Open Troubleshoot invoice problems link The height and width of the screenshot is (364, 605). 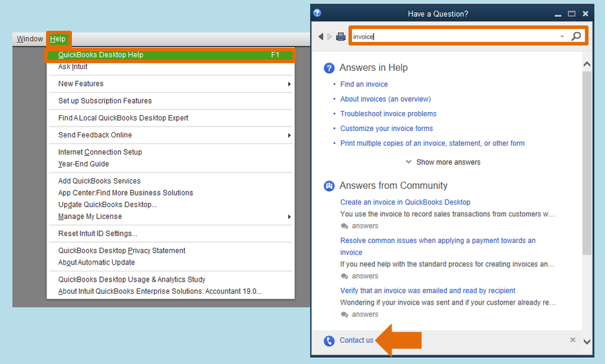click(x=388, y=113)
